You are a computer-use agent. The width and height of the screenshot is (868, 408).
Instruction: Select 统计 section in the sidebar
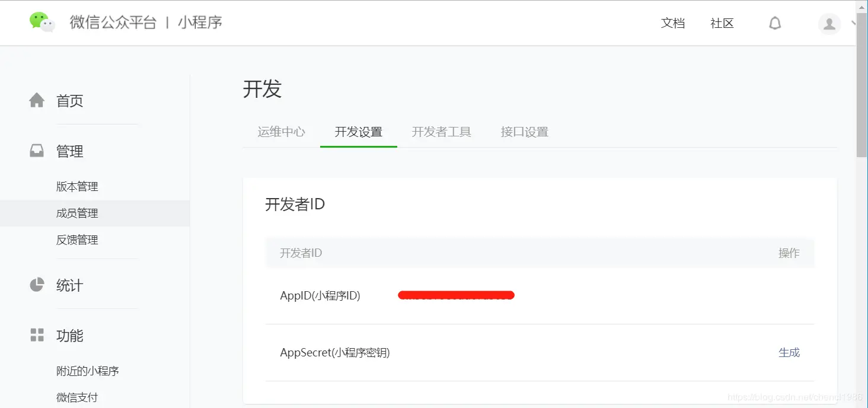click(x=69, y=285)
